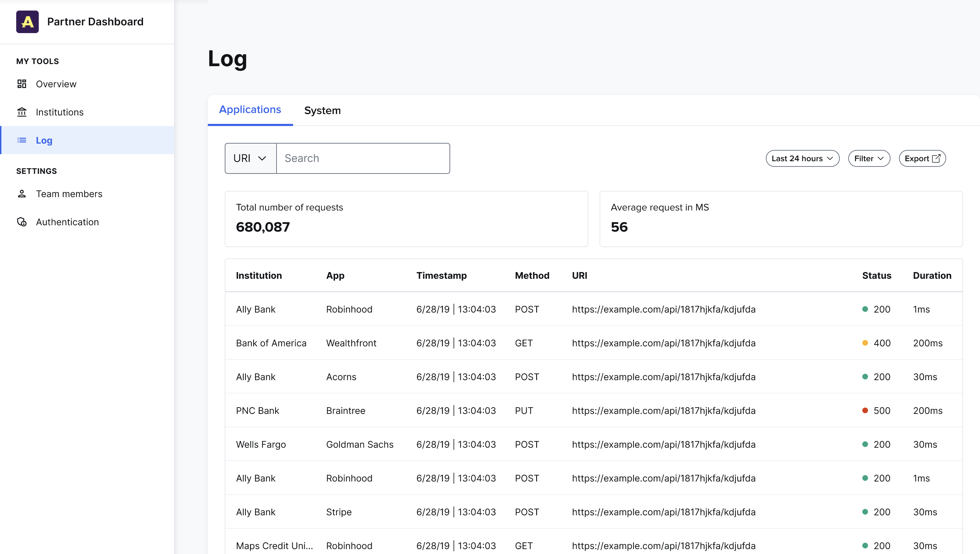Switch to the System tab
Screen dimensions: 980x554
(x=322, y=110)
